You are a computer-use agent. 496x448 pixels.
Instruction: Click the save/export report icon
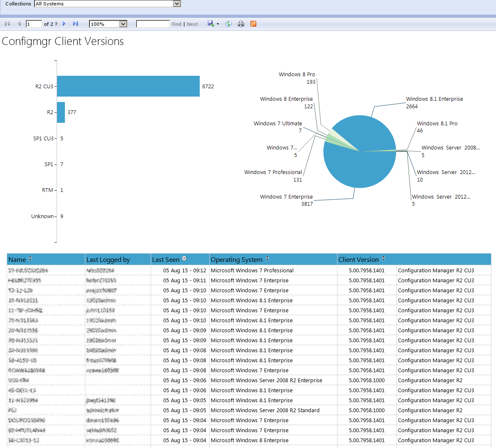pyautogui.click(x=210, y=24)
